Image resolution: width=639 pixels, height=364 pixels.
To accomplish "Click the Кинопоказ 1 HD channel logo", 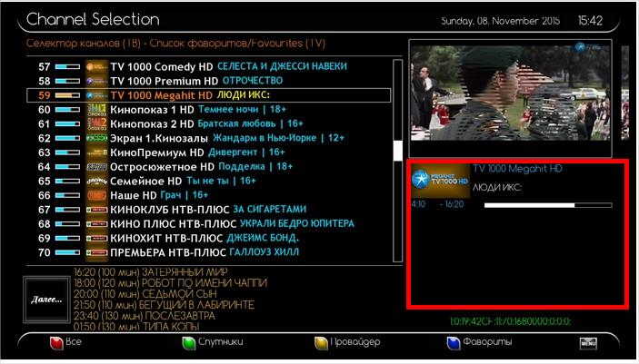I will click(96, 110).
